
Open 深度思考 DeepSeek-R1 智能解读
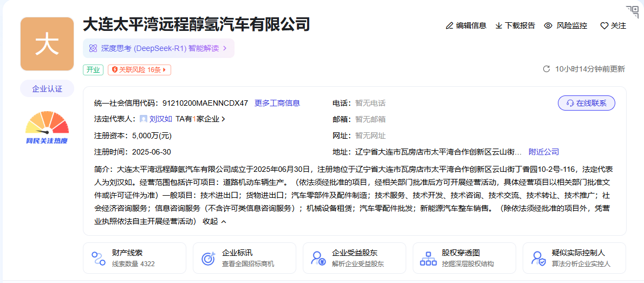159,48
